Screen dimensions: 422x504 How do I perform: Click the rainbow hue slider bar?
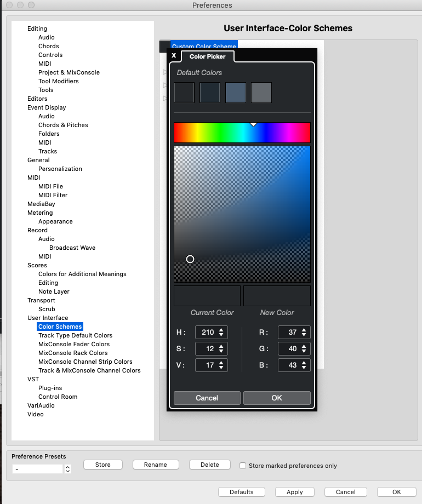tap(242, 133)
